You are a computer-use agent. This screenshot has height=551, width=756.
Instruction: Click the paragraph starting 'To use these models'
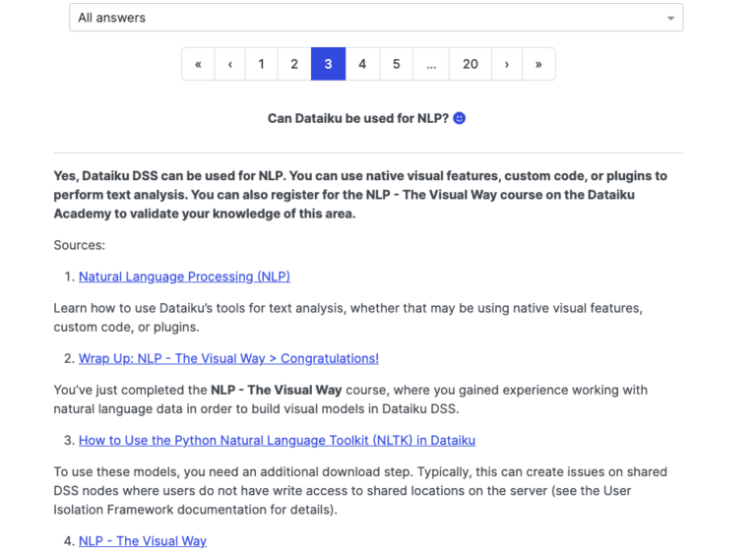[x=360, y=491]
